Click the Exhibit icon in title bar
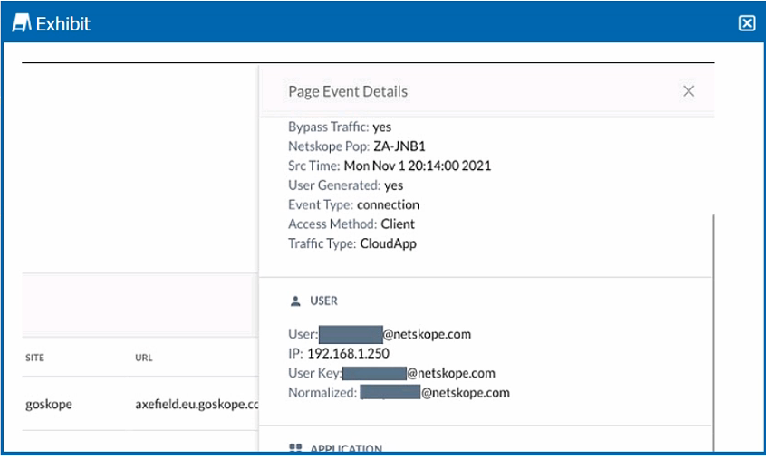 [x=21, y=22]
